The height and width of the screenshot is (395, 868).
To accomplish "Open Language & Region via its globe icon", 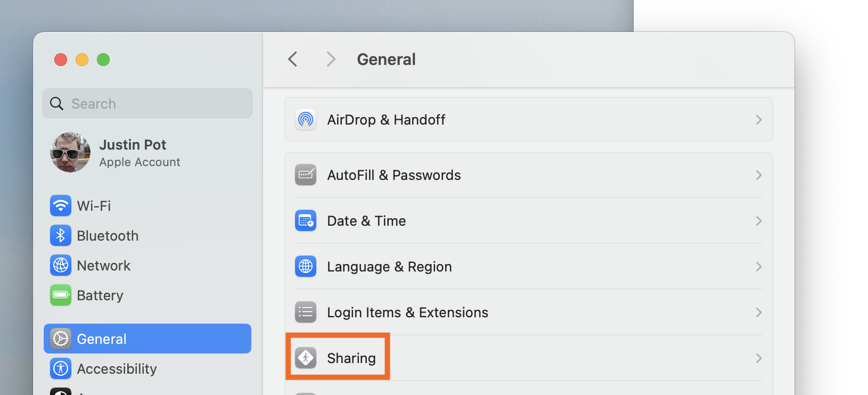I will [x=306, y=266].
